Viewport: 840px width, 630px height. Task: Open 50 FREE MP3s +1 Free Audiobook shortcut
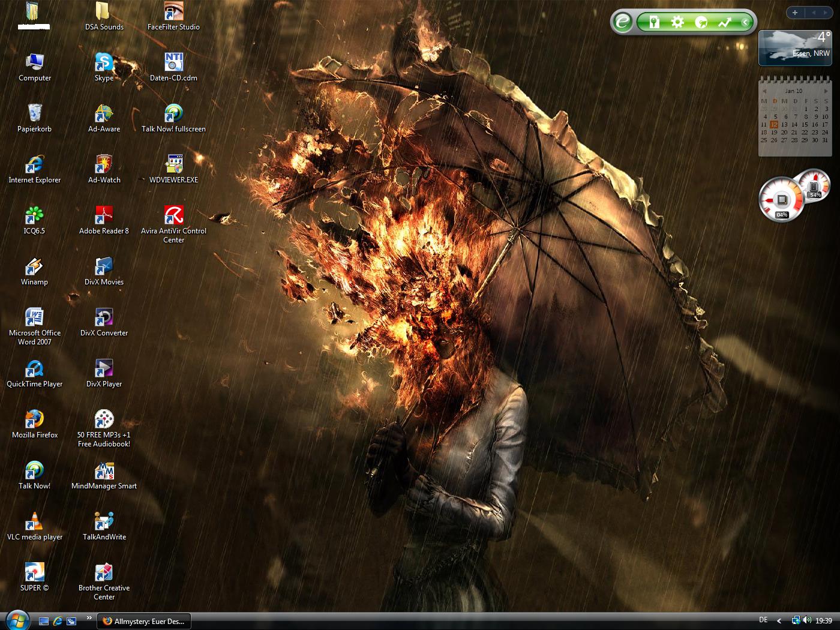coord(104,428)
